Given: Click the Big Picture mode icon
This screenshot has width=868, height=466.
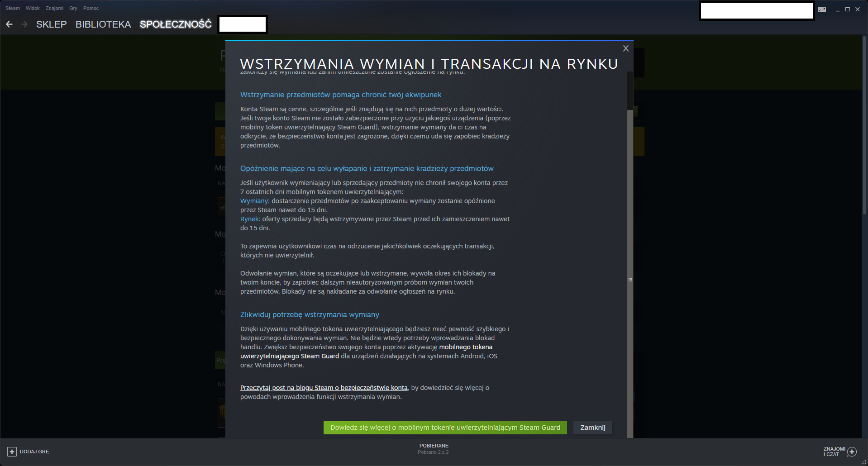Looking at the screenshot, I should coord(822,10).
